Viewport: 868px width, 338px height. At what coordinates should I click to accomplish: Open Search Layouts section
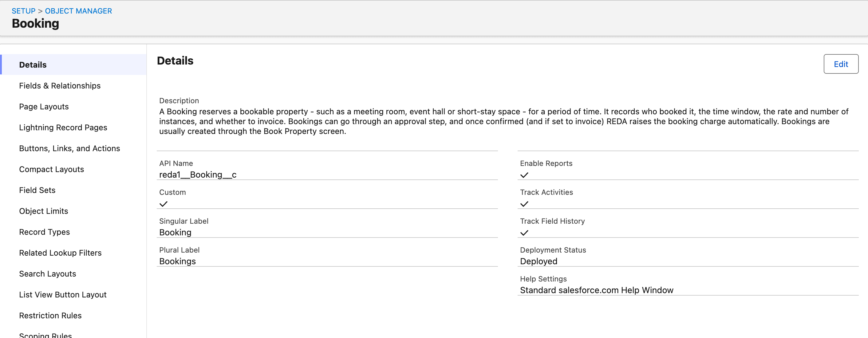[x=48, y=274]
